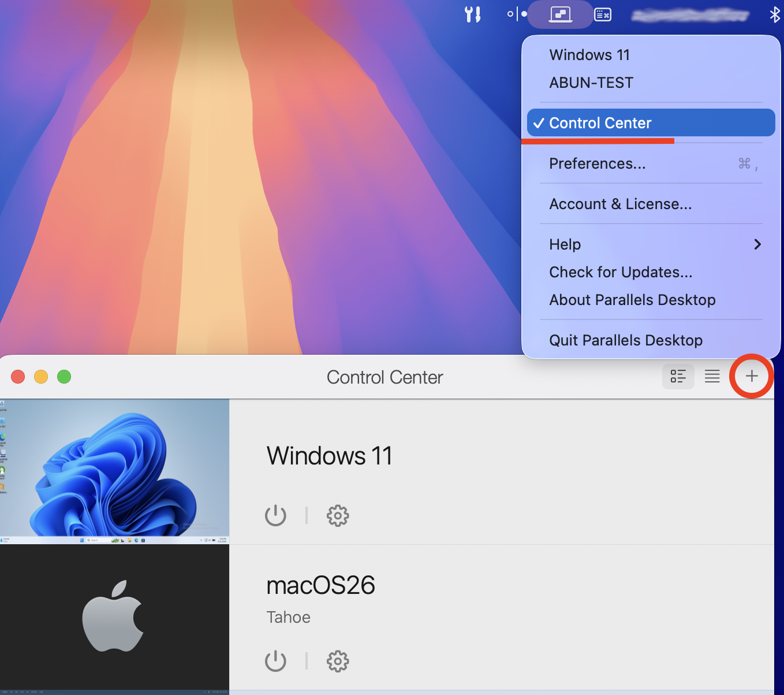Image resolution: width=784 pixels, height=695 pixels.
Task: Zoom the Control Center window to full screen
Action: pyautogui.click(x=64, y=377)
